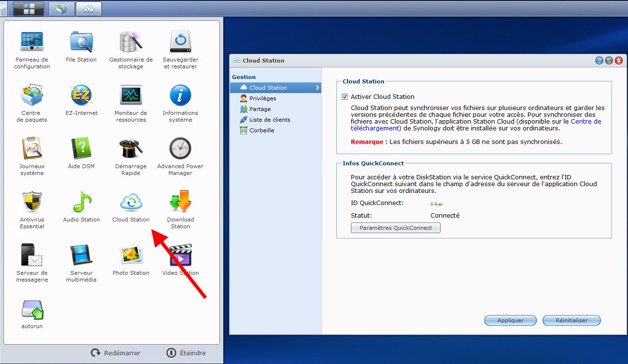The width and height of the screenshot is (628, 364).
Task: Switch to Centre de paquets taskbar item
Action: point(62,8)
